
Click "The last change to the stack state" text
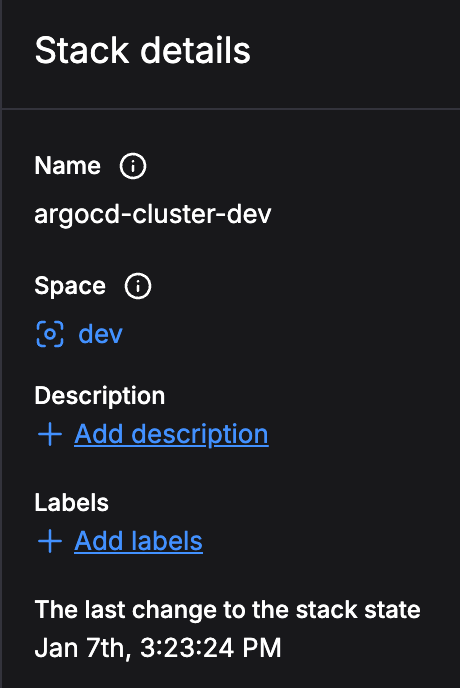[227, 609]
